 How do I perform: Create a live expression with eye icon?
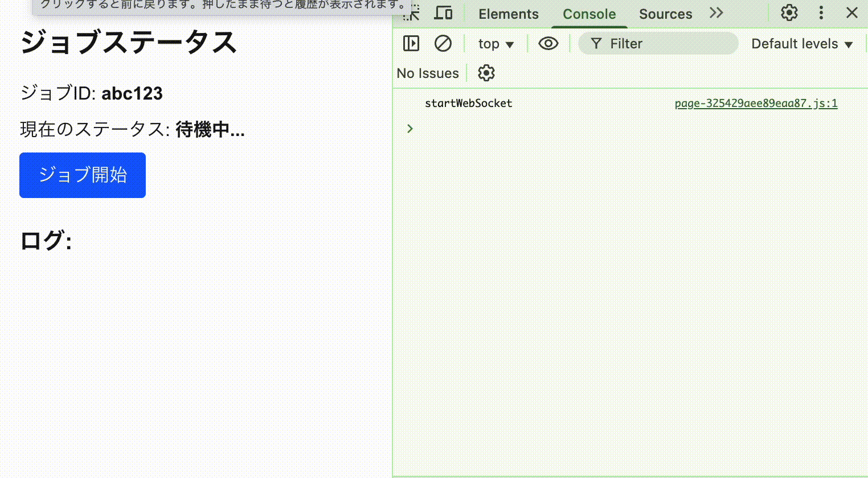tap(548, 44)
